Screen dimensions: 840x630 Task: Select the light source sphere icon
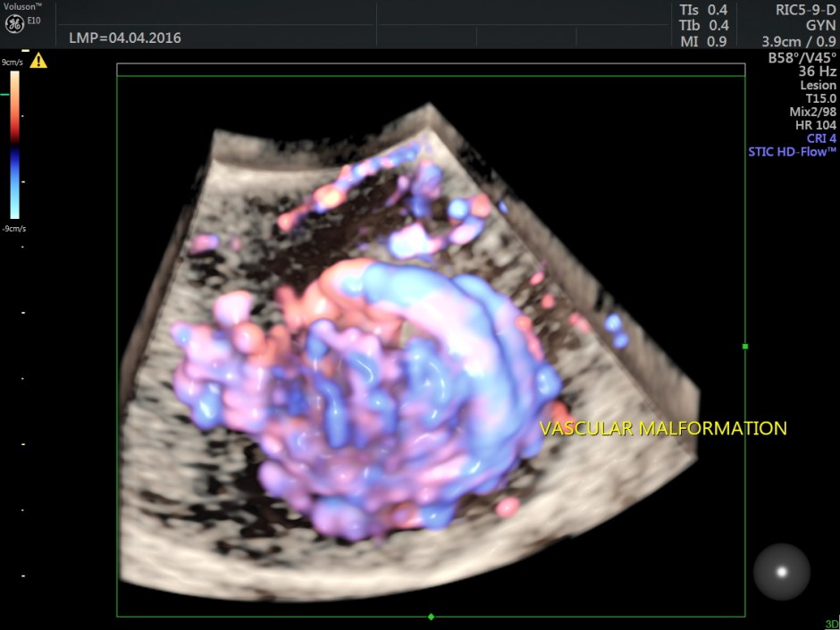[781, 572]
